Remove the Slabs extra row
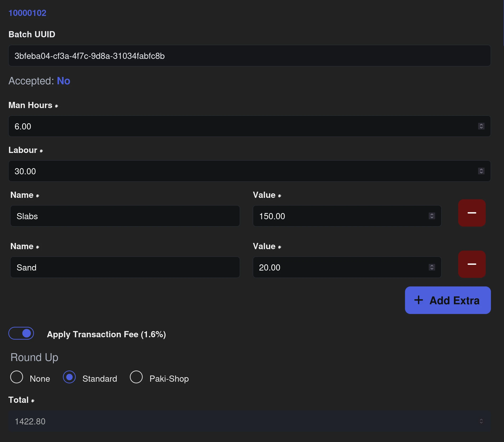The image size is (504, 442). point(472,213)
